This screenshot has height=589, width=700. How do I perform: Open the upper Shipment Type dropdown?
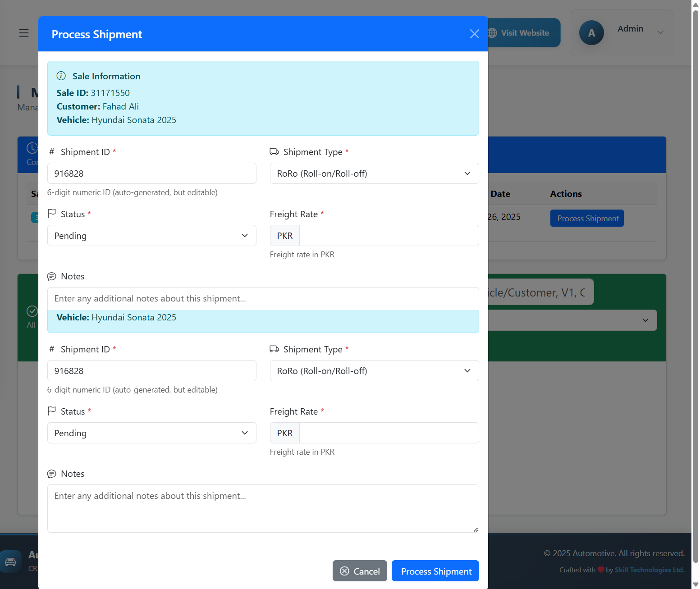(x=374, y=174)
